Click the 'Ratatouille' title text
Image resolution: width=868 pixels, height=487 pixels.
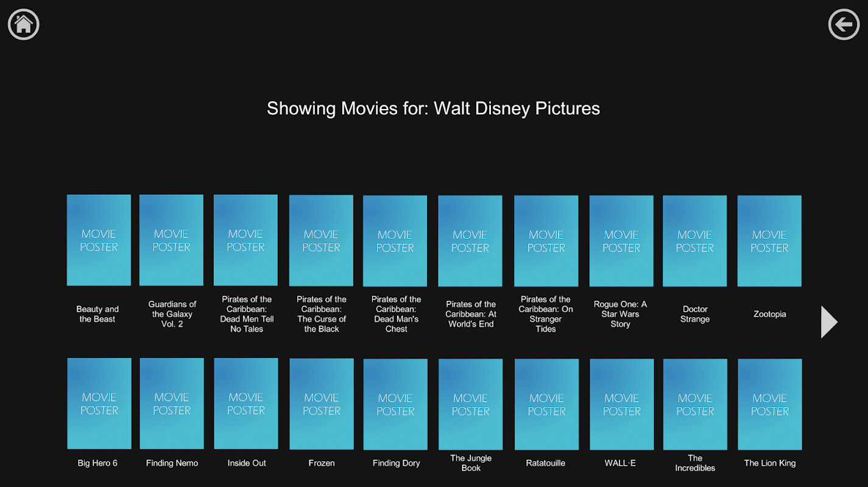pos(546,463)
